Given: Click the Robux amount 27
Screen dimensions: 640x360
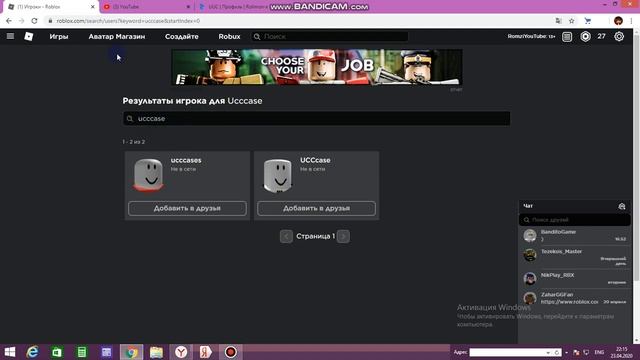Looking at the screenshot, I should (602, 36).
